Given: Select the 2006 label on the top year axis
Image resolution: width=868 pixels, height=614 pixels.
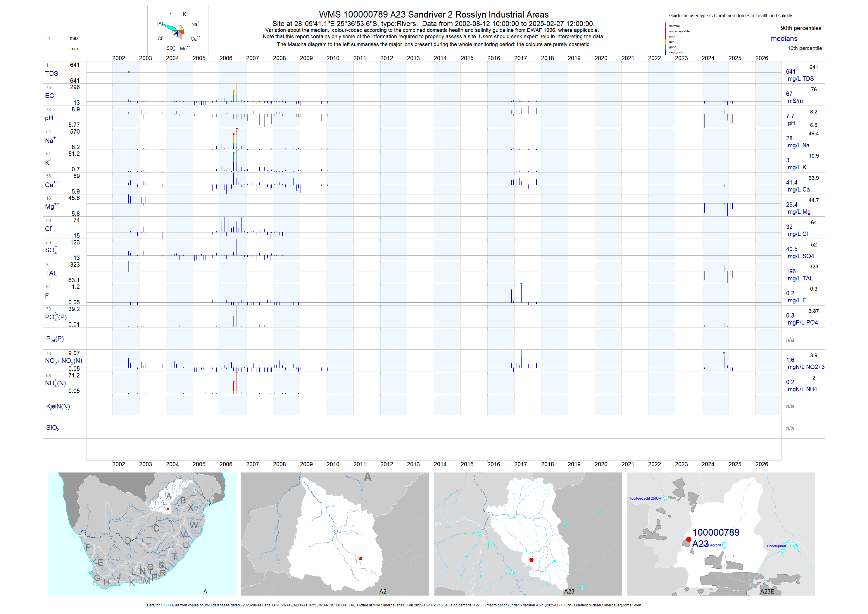Looking at the screenshot, I should tap(226, 58).
